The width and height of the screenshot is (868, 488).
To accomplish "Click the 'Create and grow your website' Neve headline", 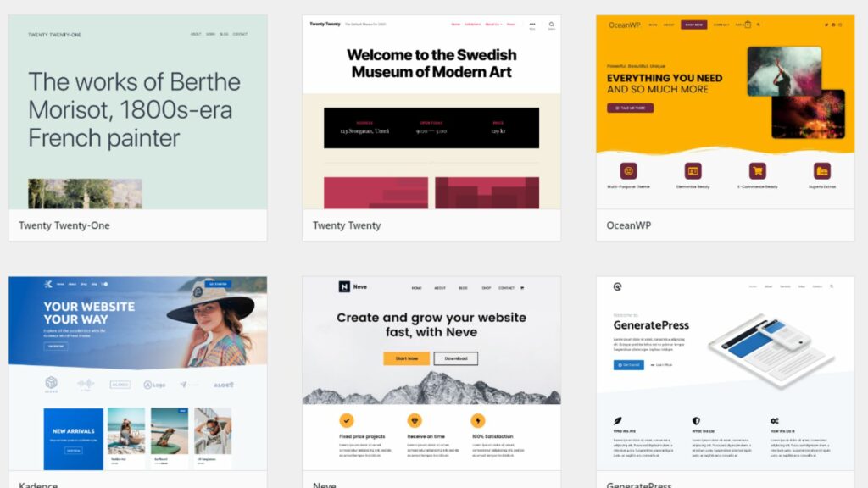I will (431, 324).
